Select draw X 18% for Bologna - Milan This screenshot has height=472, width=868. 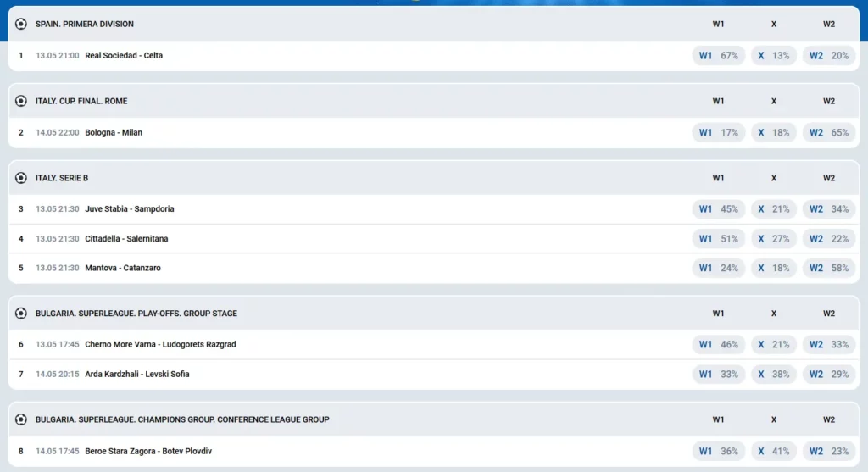[x=773, y=132]
